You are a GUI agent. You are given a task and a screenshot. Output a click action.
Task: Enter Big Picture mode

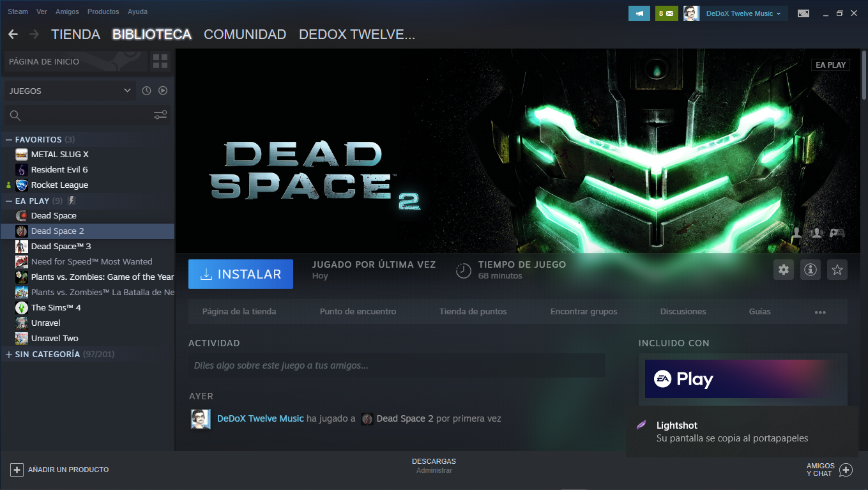click(x=803, y=13)
